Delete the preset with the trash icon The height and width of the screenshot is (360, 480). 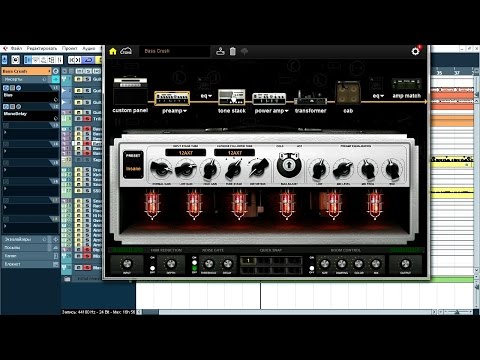[x=233, y=51]
